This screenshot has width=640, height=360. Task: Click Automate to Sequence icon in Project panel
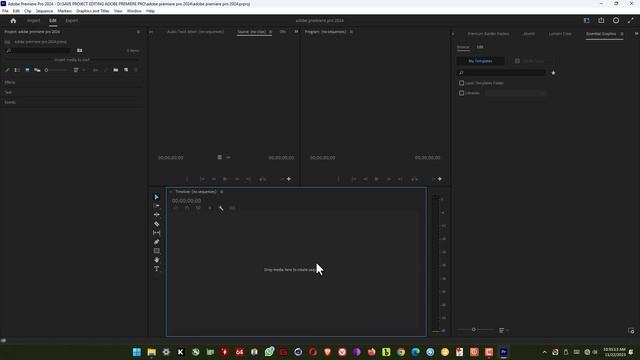(x=96, y=70)
